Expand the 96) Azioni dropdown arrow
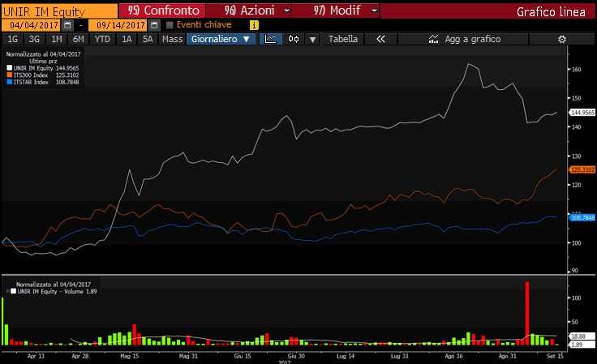 pos(286,11)
